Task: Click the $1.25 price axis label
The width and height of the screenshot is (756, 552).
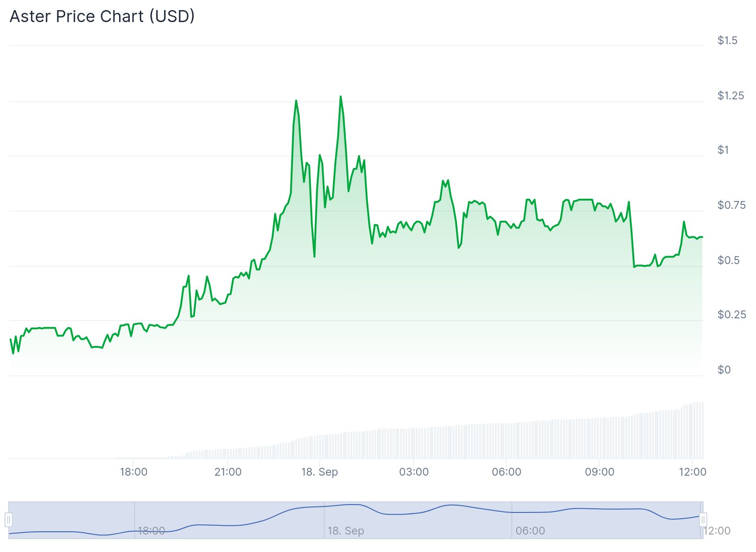Action: (730, 96)
